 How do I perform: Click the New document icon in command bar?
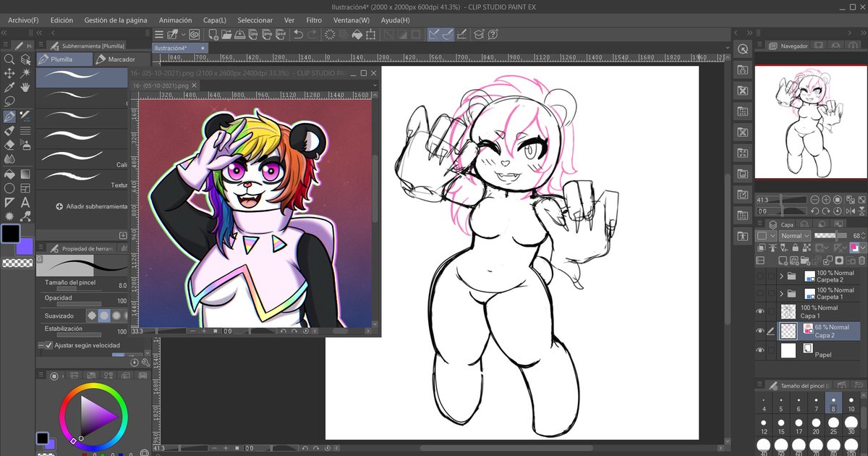213,34
